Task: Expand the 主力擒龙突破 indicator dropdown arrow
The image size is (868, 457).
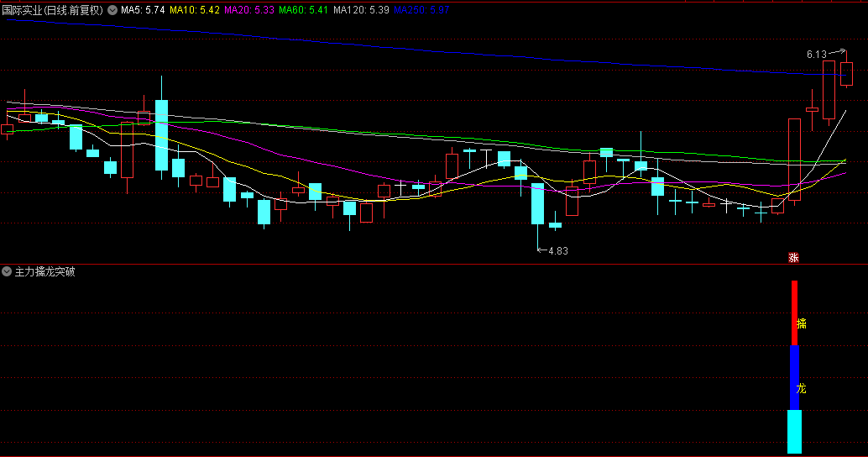Action: click(7, 271)
